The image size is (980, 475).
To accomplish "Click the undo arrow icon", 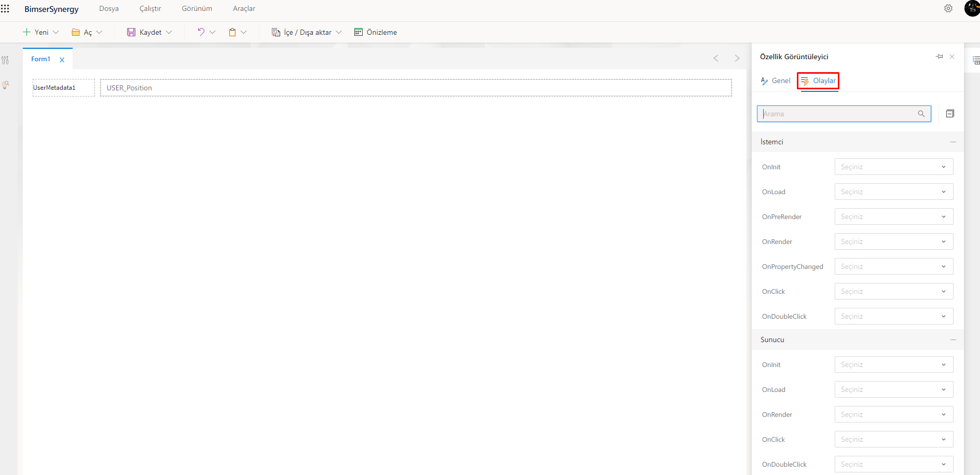I will (x=201, y=32).
